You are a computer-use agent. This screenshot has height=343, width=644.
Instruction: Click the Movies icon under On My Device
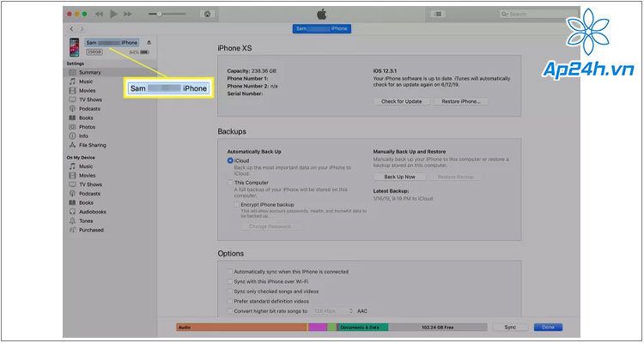72,175
